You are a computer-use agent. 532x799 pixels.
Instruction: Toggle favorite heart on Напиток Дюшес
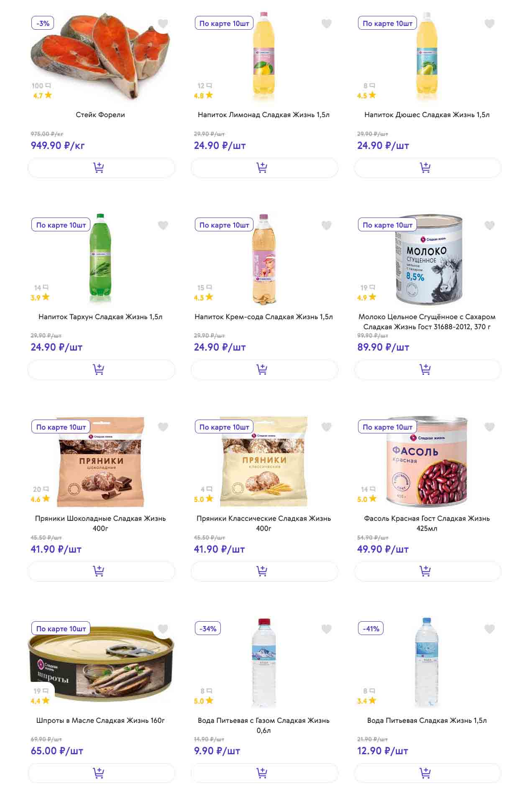point(489,23)
